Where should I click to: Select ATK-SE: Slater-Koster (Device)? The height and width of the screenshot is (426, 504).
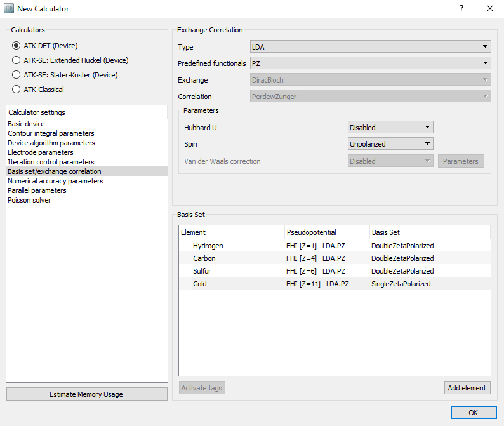(65, 75)
